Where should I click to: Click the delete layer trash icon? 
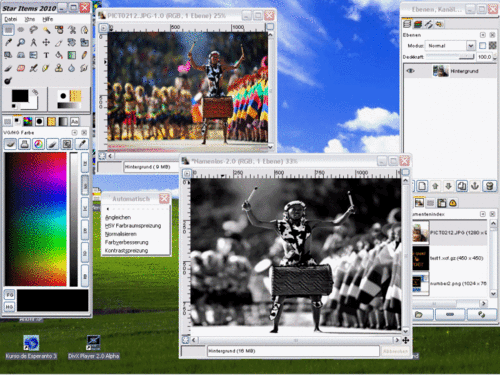[x=489, y=186]
